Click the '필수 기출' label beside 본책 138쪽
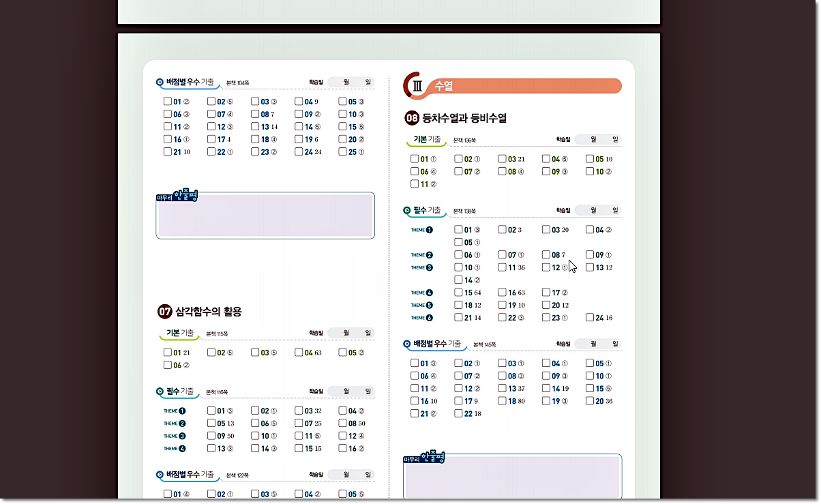This screenshot has width=821, height=504. [427, 210]
